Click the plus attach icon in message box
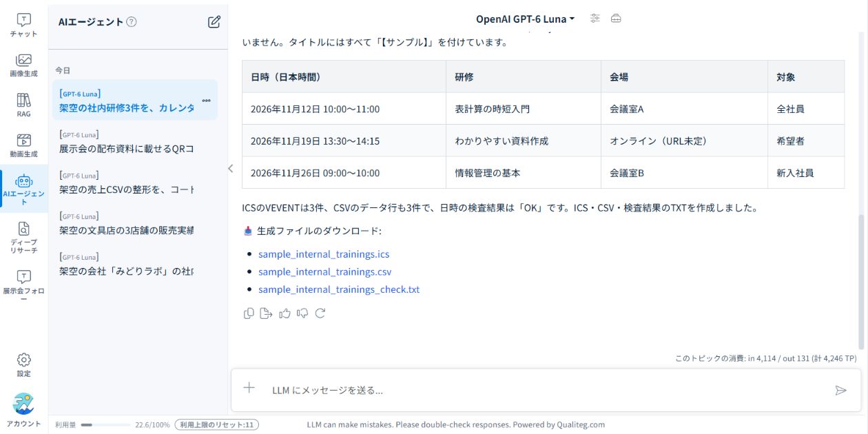The image size is (868, 434). click(x=249, y=389)
